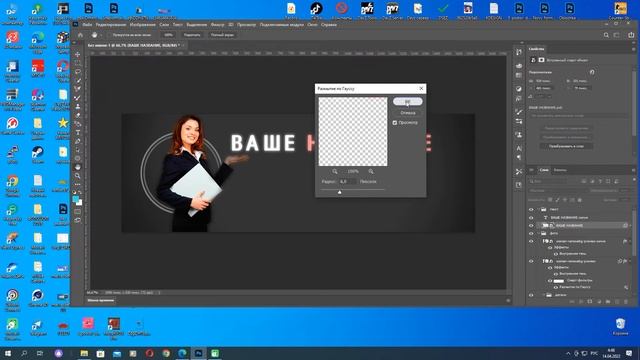
Task: Open the Файл menu
Action: click(x=87, y=25)
